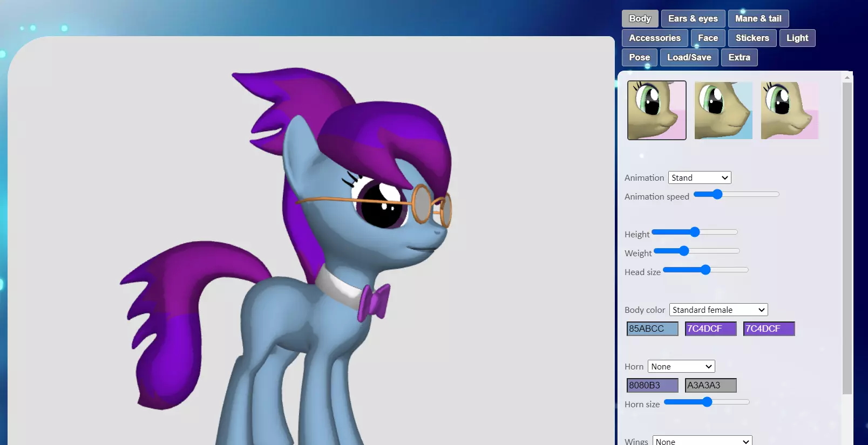Open the Body color Standard female dropdown
Screen dimensions: 868x445
coord(718,310)
